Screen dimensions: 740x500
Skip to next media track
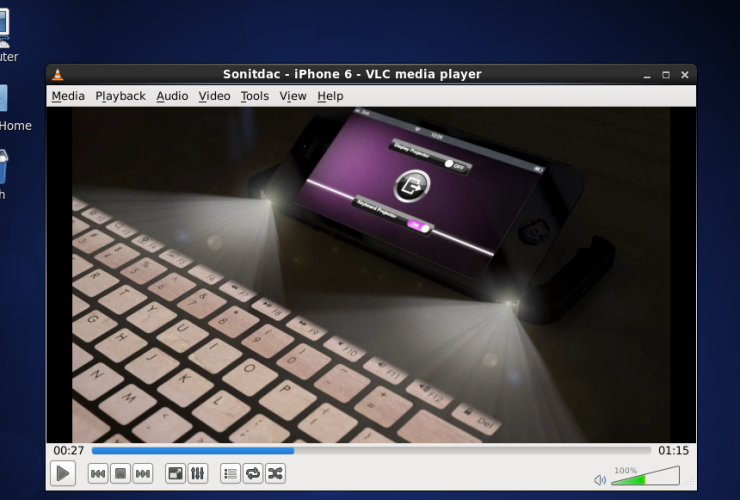(x=142, y=473)
